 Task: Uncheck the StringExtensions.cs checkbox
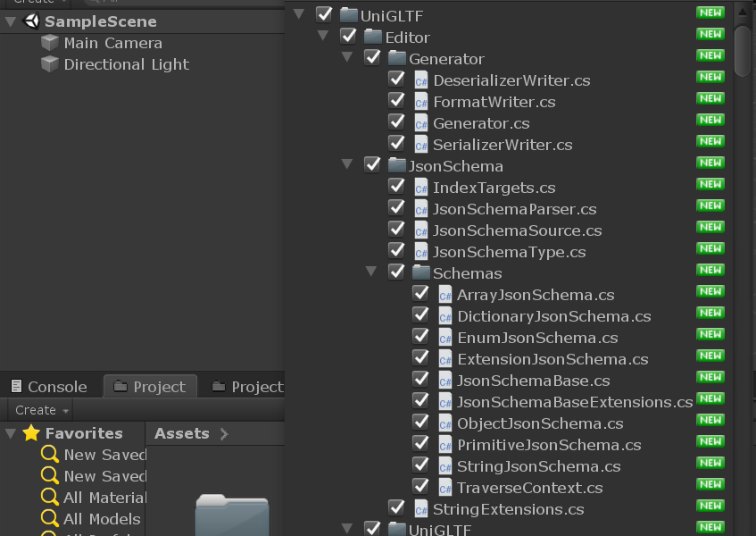[x=396, y=508]
